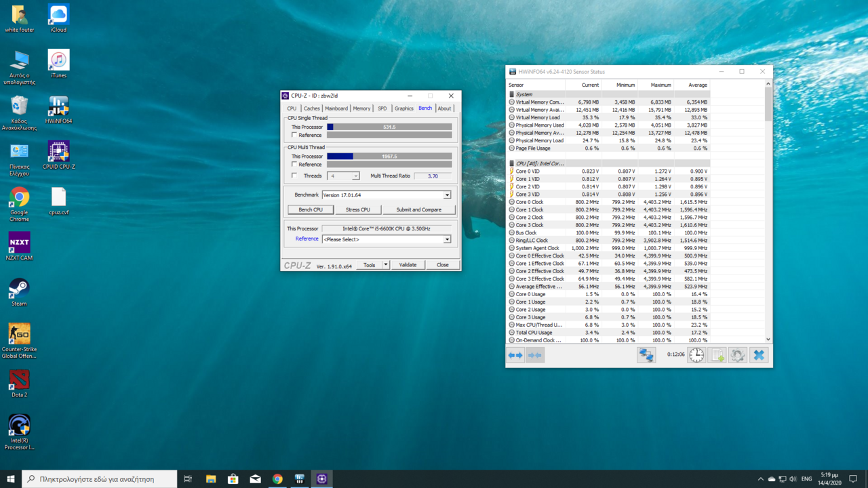Enable the Multi Thread Reference checkbox
Viewport: 868px width, 488px height.
point(294,164)
